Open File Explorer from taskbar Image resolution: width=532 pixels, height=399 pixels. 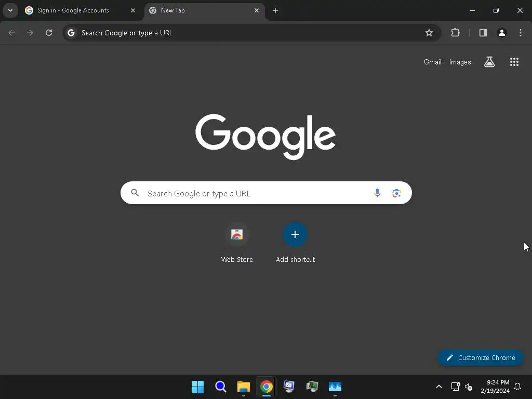coord(244,387)
